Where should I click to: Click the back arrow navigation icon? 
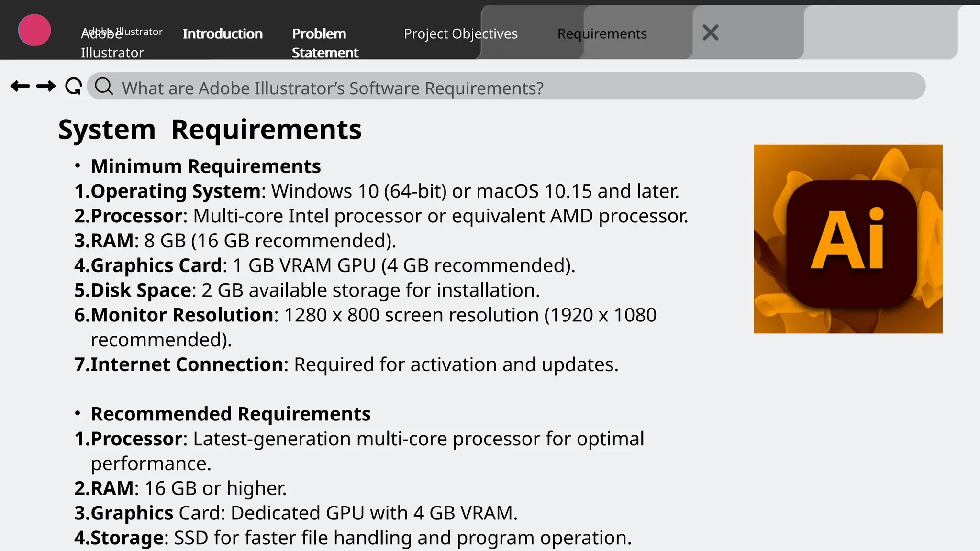(20, 86)
